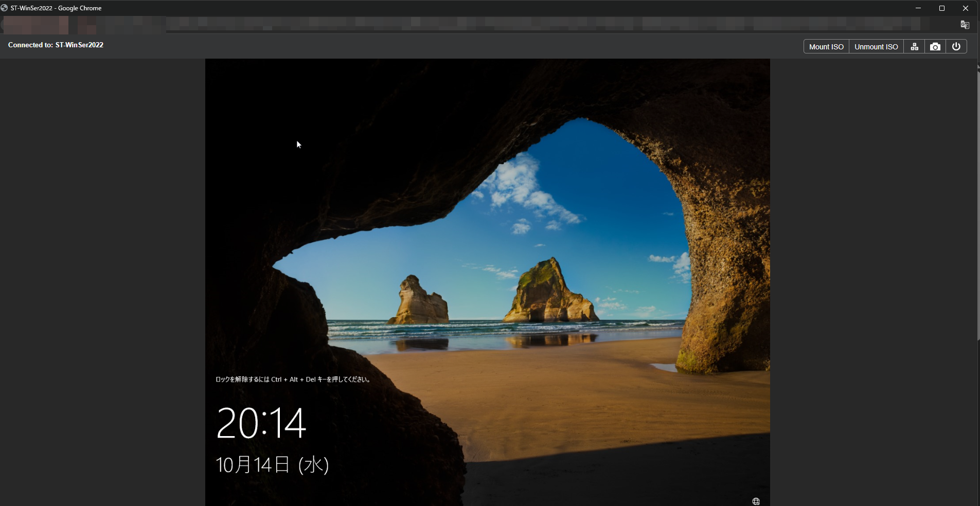This screenshot has height=506, width=980.
Task: Minimize the Chrome window
Action: (x=918, y=8)
